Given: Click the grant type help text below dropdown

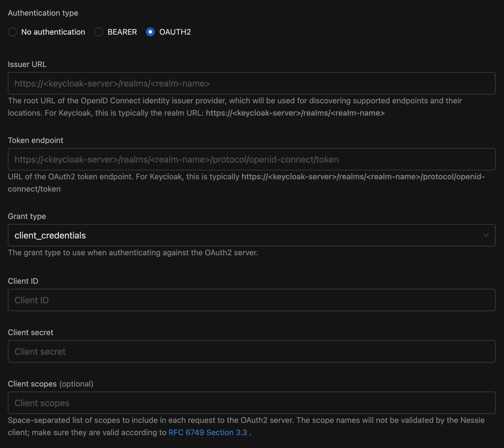Looking at the screenshot, I should point(133,252).
